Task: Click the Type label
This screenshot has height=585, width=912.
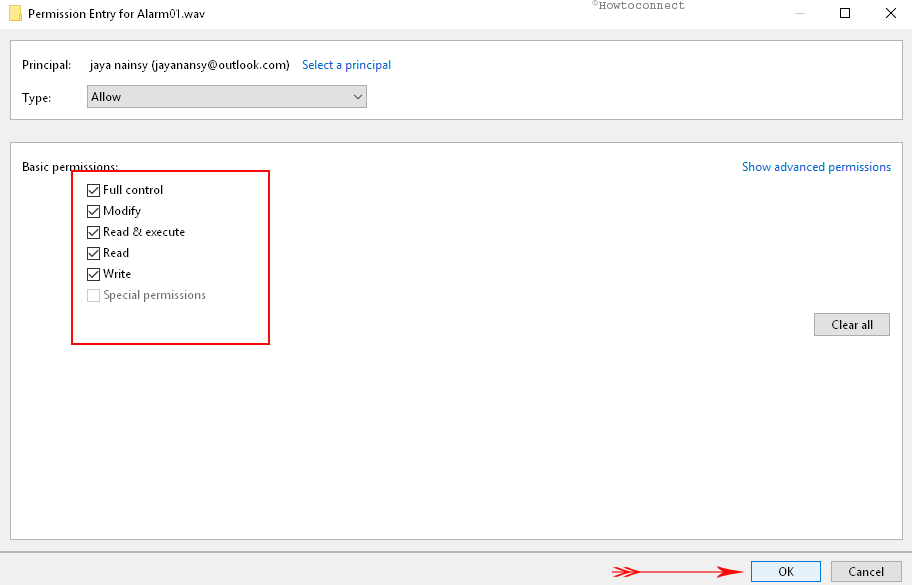Action: coord(37,97)
